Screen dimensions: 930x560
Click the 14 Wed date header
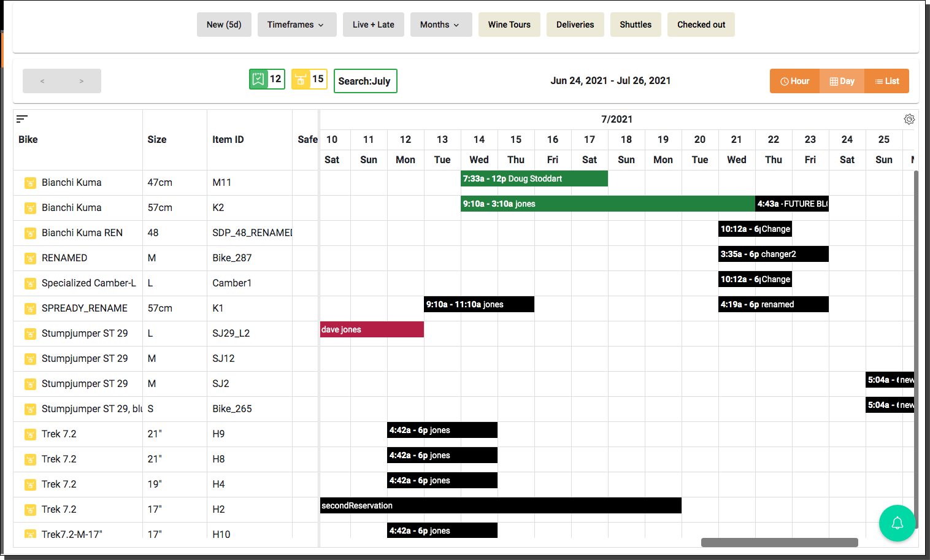[x=479, y=150]
